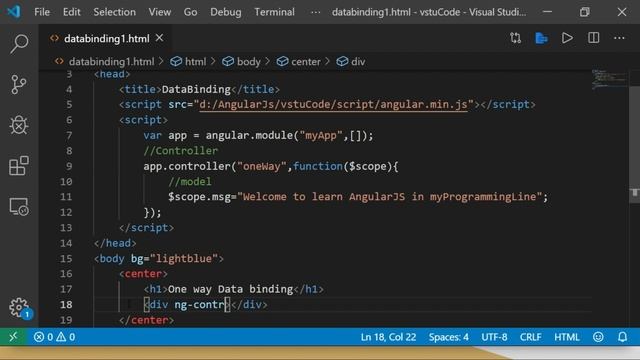The height and width of the screenshot is (360, 640).
Task: Click the "oneWay" controller name string
Action: click(x=262, y=166)
